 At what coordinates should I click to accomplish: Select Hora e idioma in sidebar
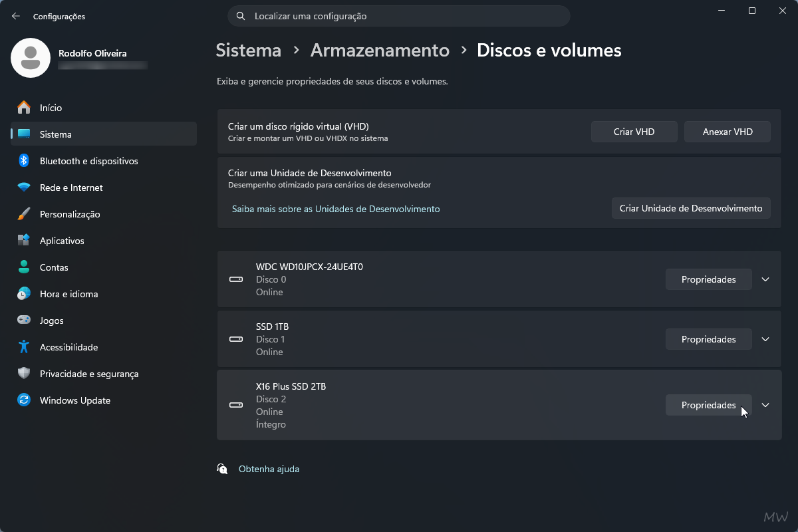(104, 294)
